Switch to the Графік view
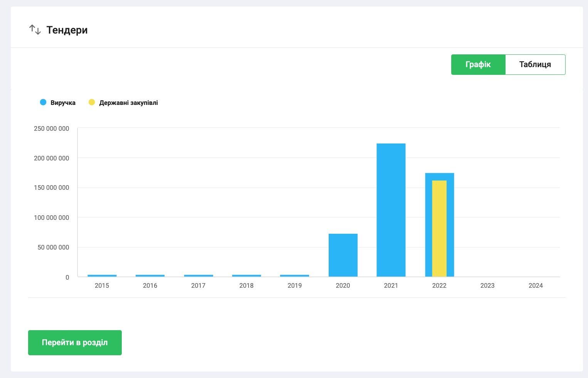Screen dimensions: 588x378 tap(478, 64)
